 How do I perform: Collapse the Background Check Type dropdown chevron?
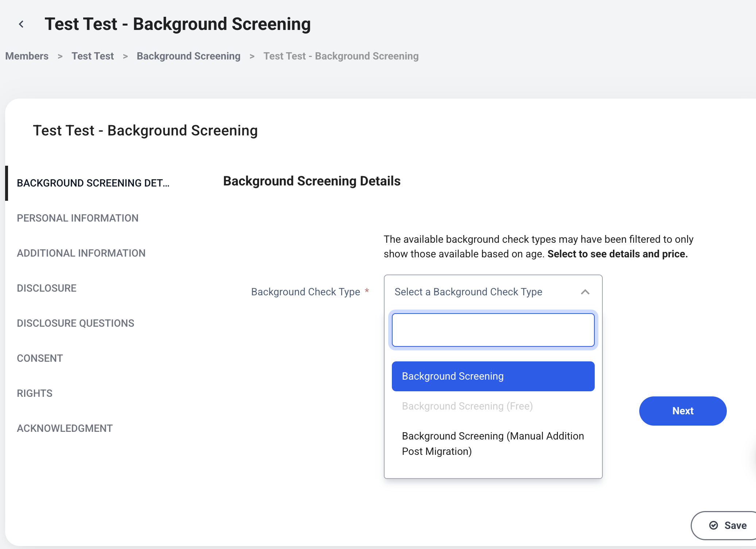(585, 292)
